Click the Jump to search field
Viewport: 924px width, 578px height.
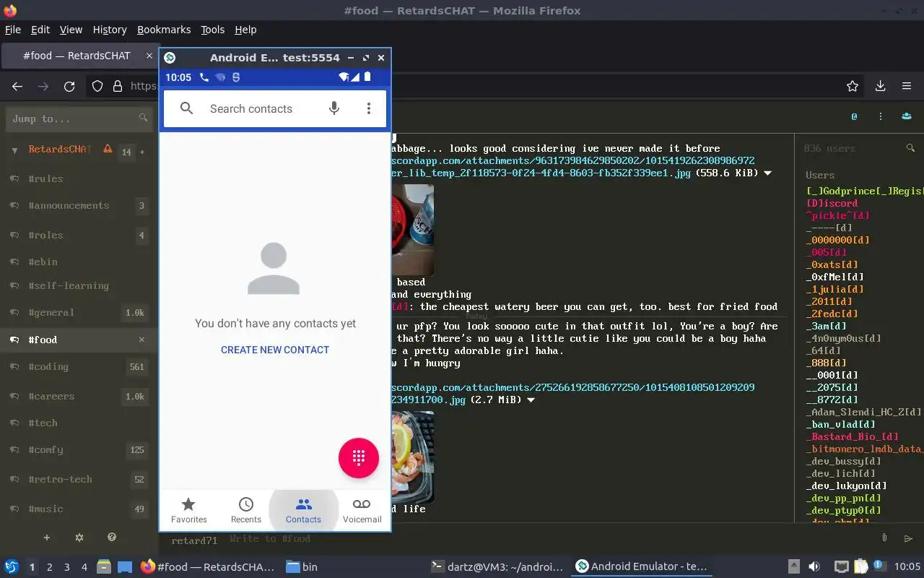tap(79, 118)
